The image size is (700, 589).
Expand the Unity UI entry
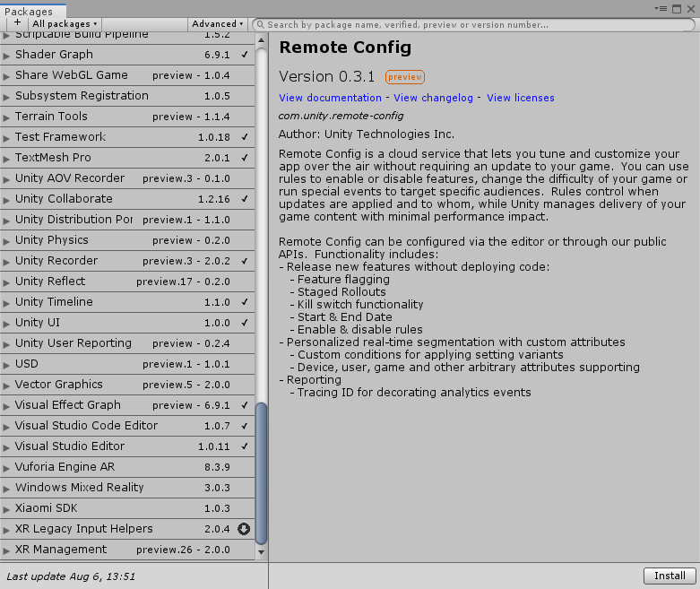[x=6, y=324]
